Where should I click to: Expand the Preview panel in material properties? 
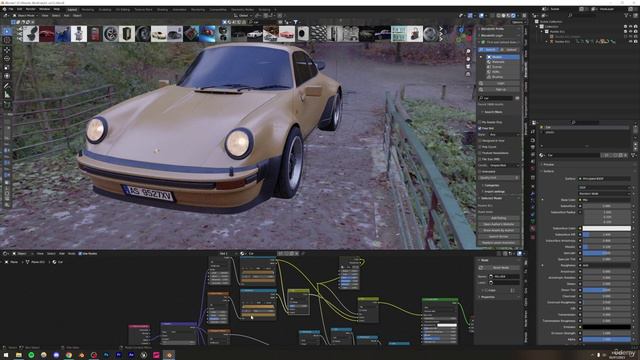click(x=549, y=164)
